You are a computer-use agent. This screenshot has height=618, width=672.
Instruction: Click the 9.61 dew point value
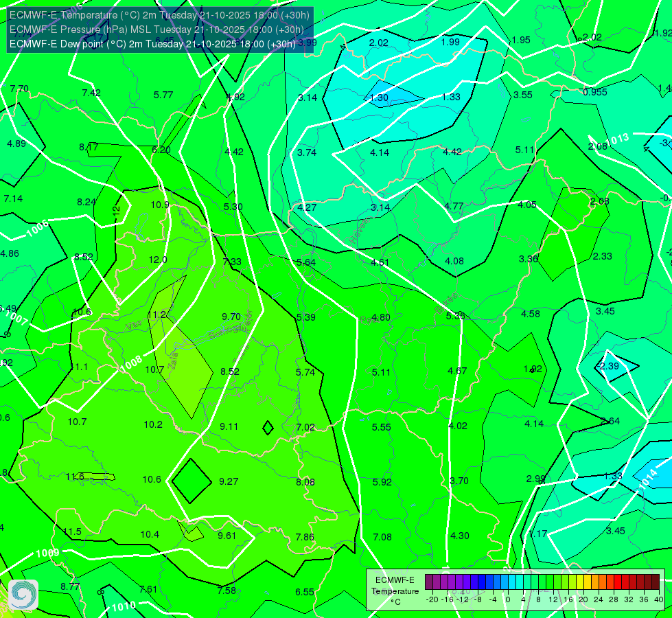coord(227,536)
